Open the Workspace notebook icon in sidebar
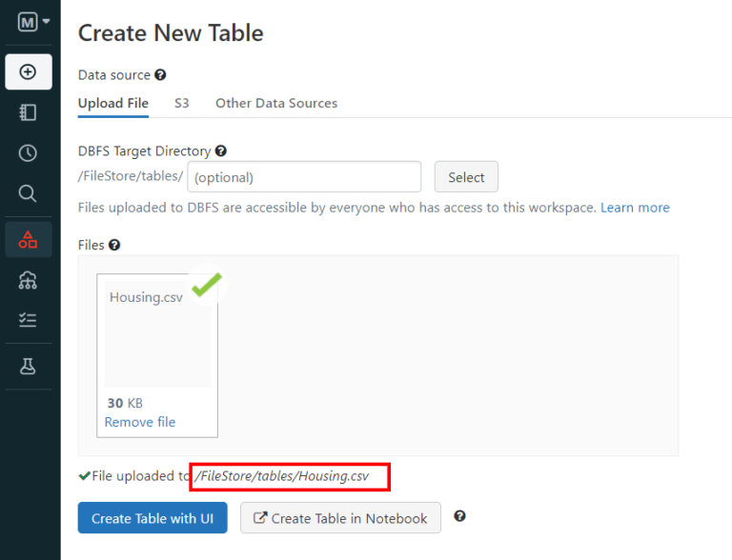This screenshot has height=560, width=732. tap(28, 112)
